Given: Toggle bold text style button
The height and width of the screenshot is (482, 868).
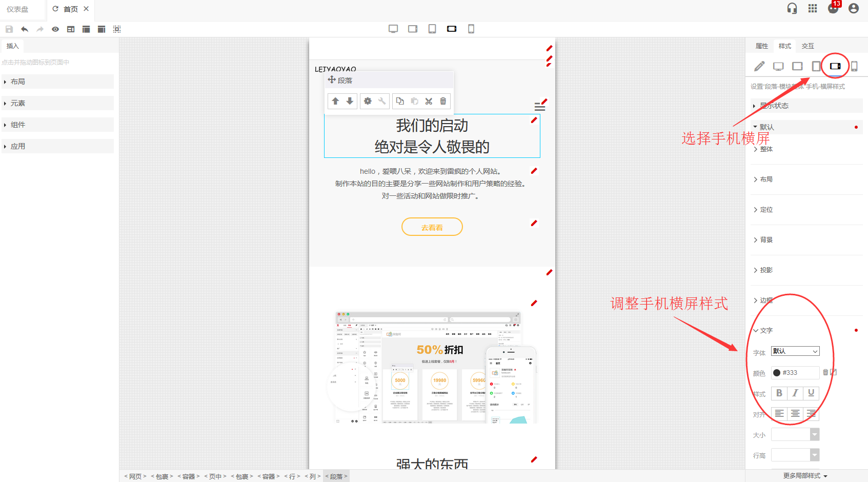Looking at the screenshot, I should [779, 393].
